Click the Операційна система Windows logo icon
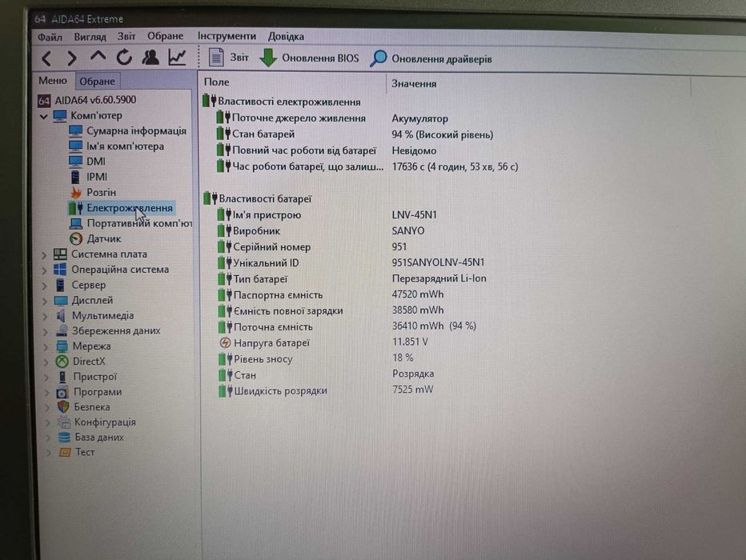Screen dimensions: 746x560 coord(60,270)
